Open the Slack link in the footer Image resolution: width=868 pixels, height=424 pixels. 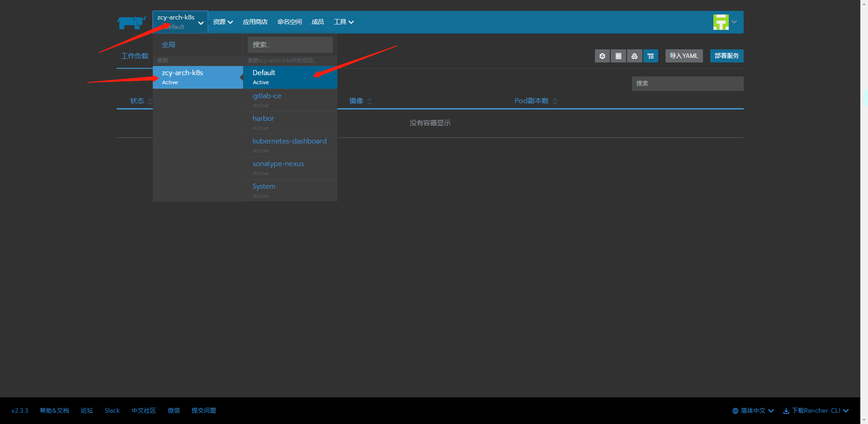[112, 410]
